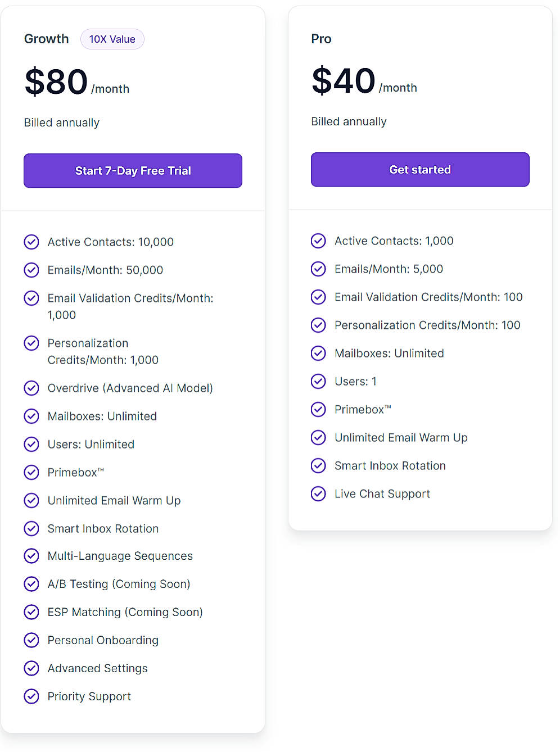The image size is (560, 752).
Task: Select the checkmark beside Unlimited Email Warm Up in Pro
Action: click(318, 437)
